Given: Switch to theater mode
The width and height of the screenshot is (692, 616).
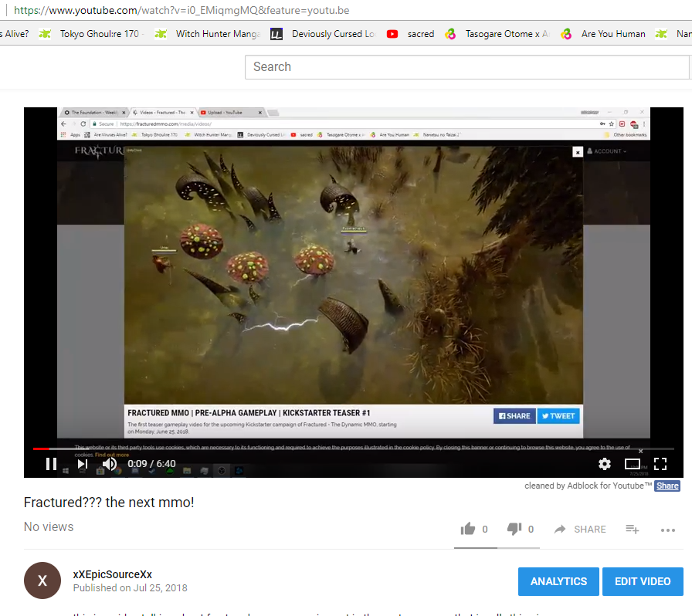Looking at the screenshot, I should (x=633, y=464).
